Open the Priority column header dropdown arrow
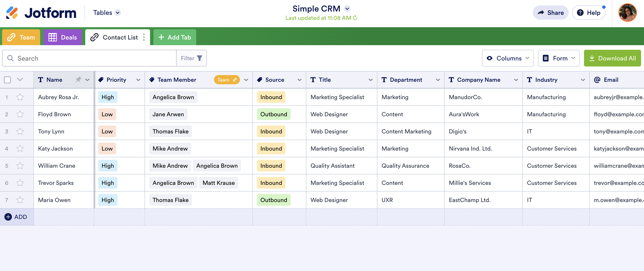This screenshot has width=644, height=271. click(x=138, y=80)
